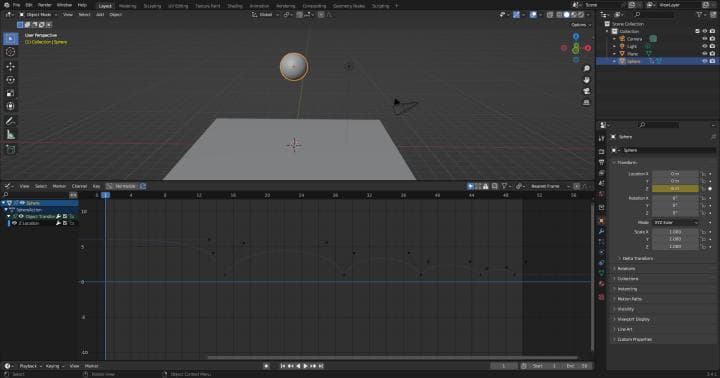Expand the Viewport Display panel
The width and height of the screenshot is (720, 378).
click(632, 319)
